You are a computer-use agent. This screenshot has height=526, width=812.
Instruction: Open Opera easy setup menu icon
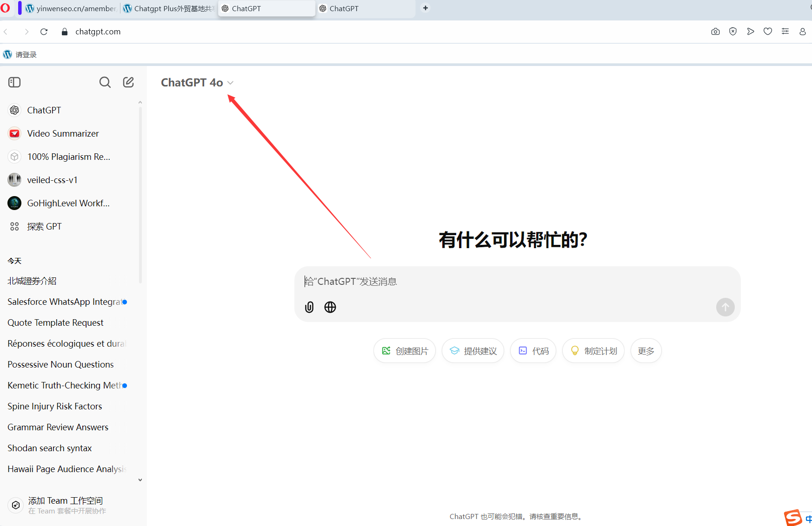[x=785, y=32]
